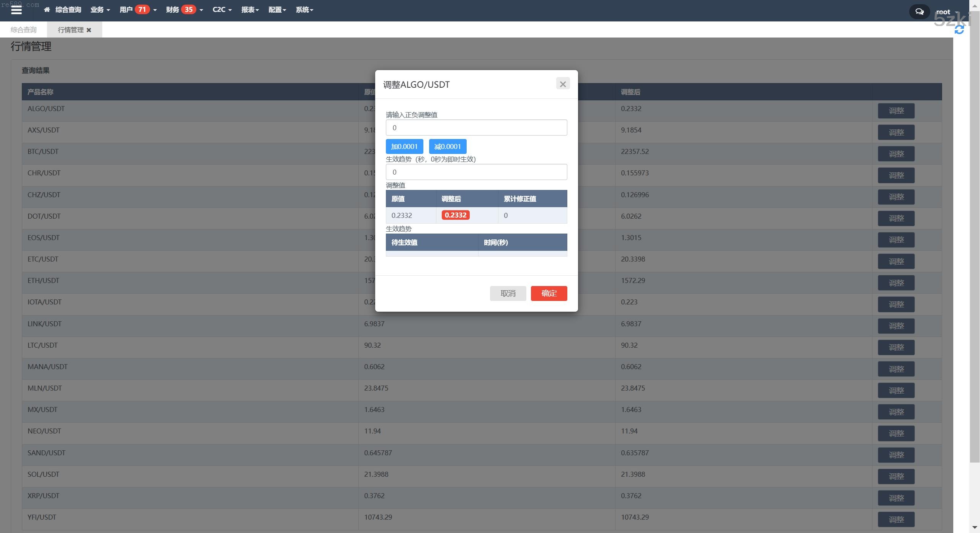The height and width of the screenshot is (533, 980).
Task: Click the 生效趋势 seconds input field
Action: click(x=476, y=172)
